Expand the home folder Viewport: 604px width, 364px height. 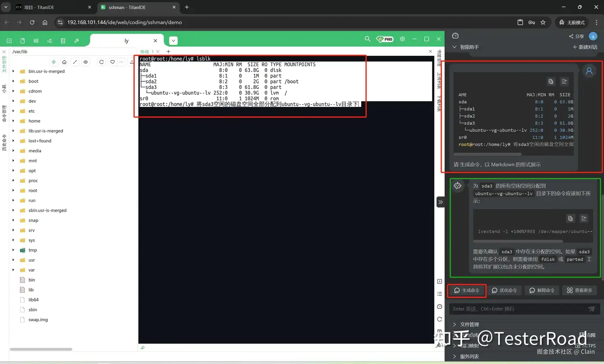pyautogui.click(x=13, y=121)
